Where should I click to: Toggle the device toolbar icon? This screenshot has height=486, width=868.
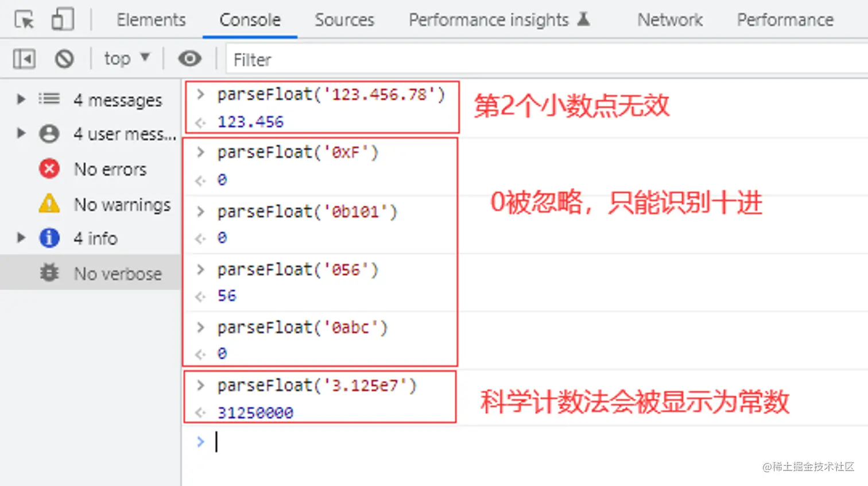[63, 20]
